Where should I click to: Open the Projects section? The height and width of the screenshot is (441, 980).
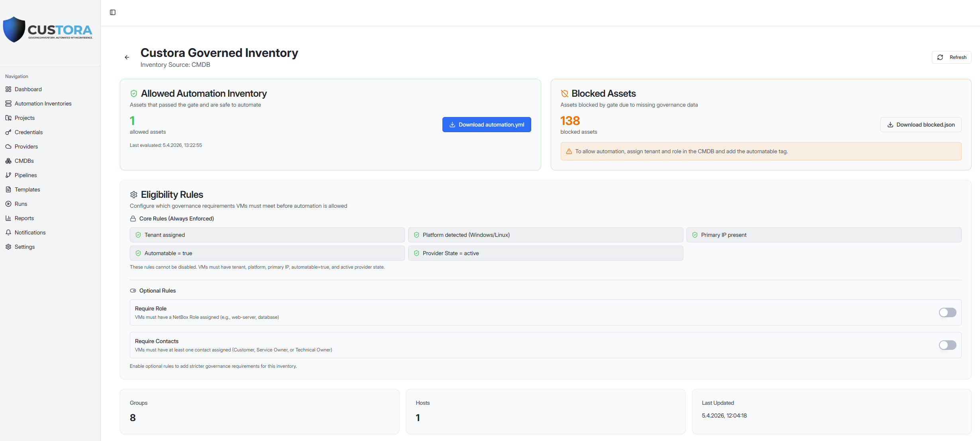pos(25,117)
